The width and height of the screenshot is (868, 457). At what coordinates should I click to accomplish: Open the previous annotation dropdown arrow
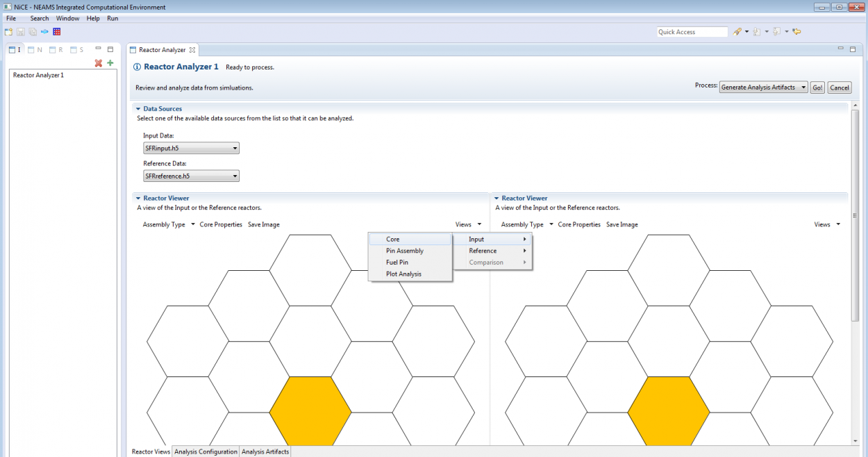[x=787, y=32]
